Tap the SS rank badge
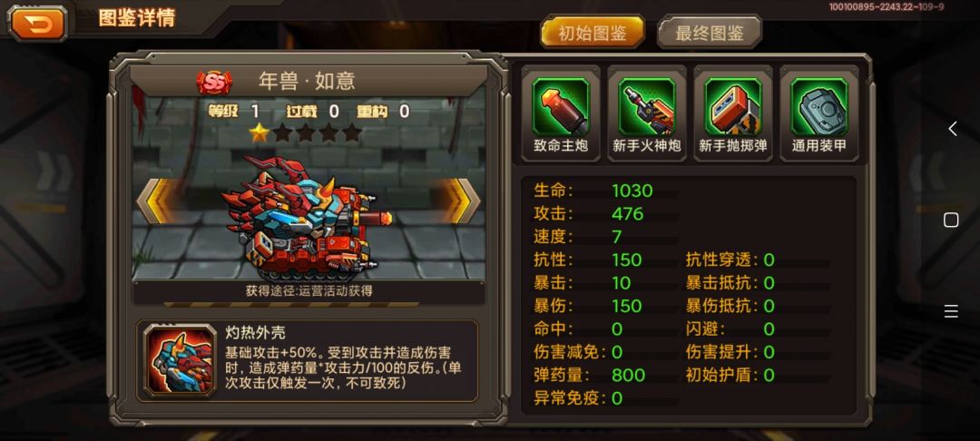This screenshot has height=441, width=980. click(214, 81)
